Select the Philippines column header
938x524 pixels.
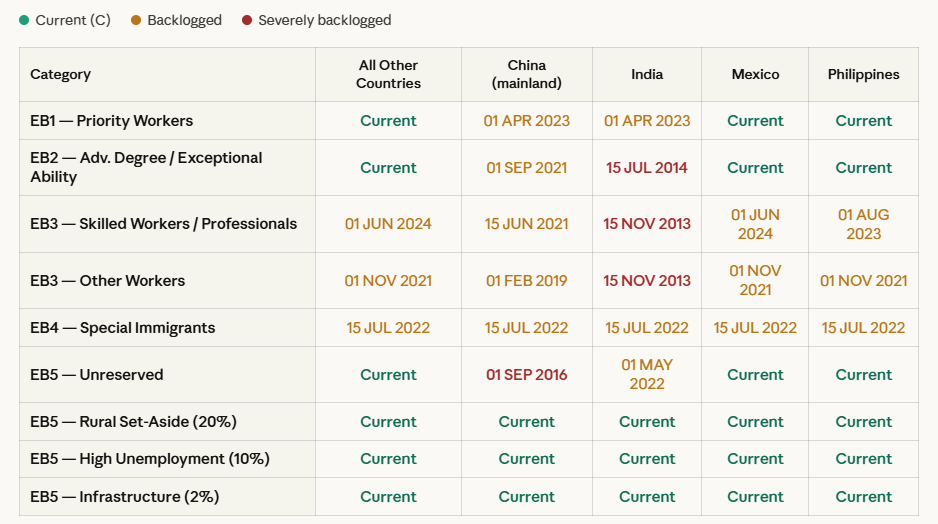tap(863, 74)
